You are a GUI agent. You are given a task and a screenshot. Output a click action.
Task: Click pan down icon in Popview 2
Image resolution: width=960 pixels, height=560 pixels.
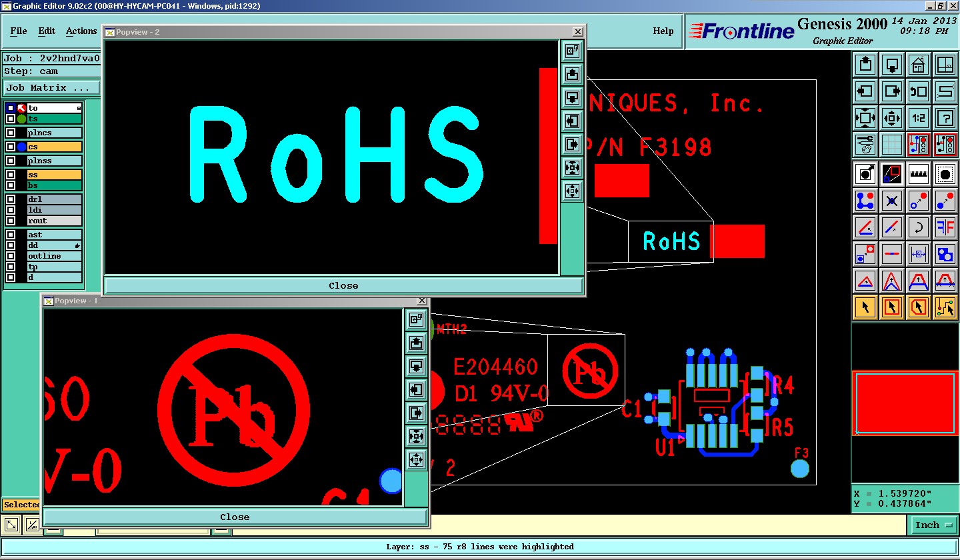coord(572,98)
